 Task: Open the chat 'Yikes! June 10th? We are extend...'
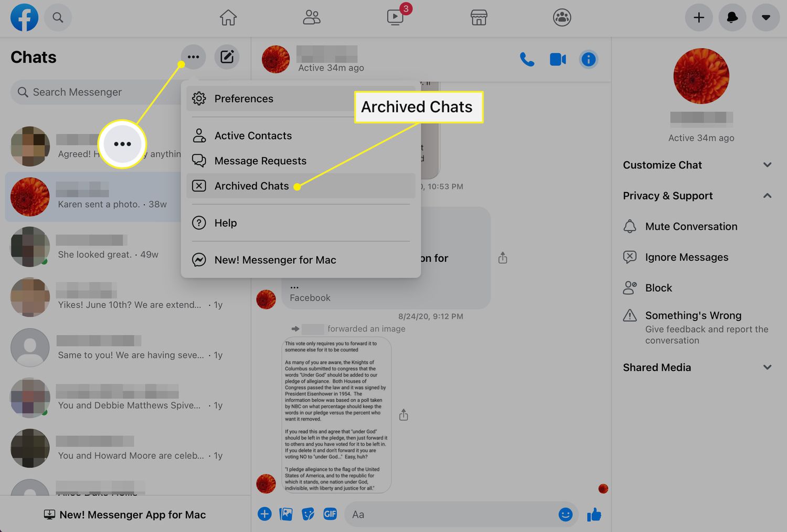pyautogui.click(x=126, y=297)
